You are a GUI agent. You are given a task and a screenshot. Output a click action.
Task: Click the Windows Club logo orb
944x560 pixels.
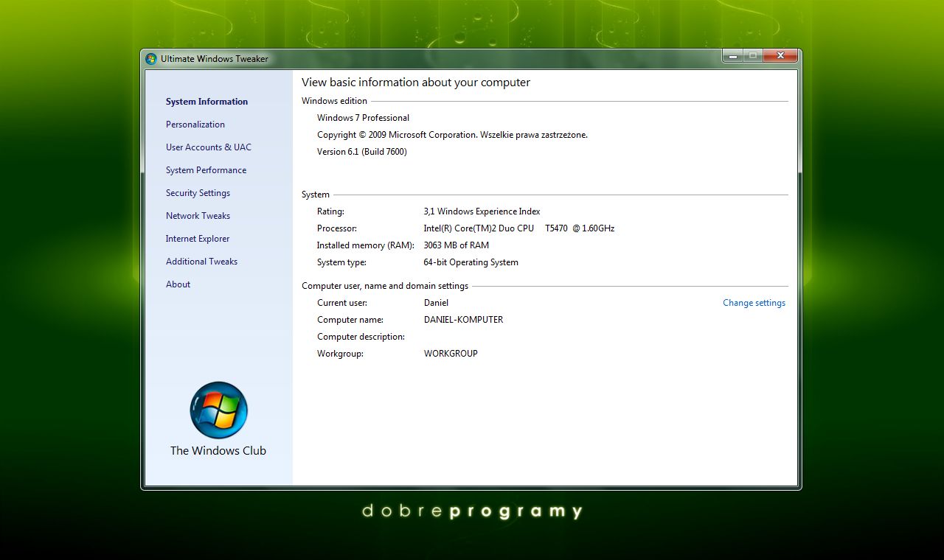point(218,410)
